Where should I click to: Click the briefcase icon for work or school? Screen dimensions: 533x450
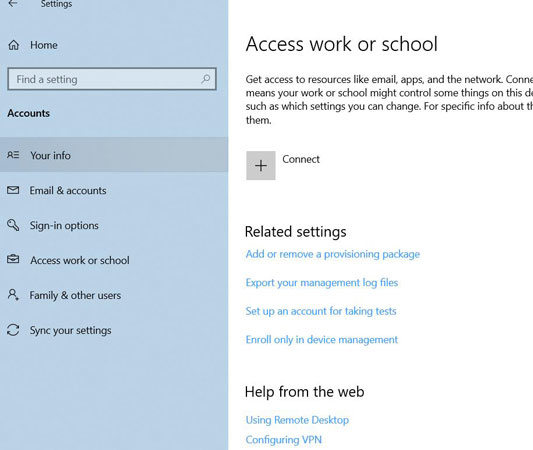coord(13,259)
